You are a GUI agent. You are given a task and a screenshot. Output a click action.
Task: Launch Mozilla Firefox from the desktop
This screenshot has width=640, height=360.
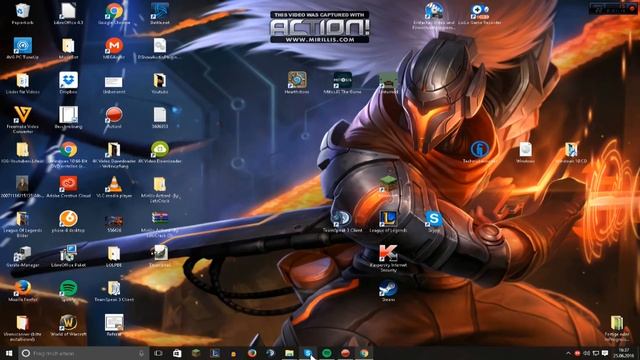(x=22, y=291)
